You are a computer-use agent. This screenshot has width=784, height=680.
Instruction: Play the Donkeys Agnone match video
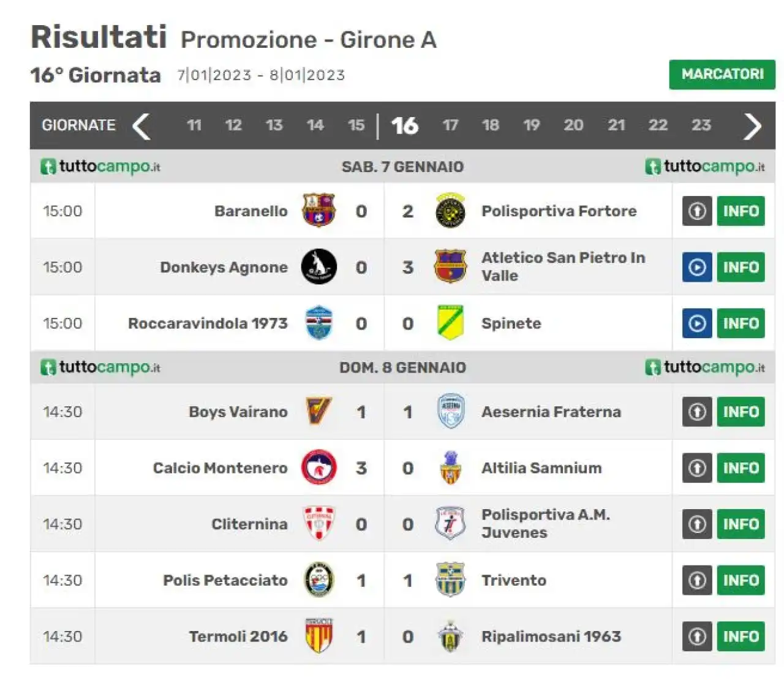pyautogui.click(x=697, y=267)
